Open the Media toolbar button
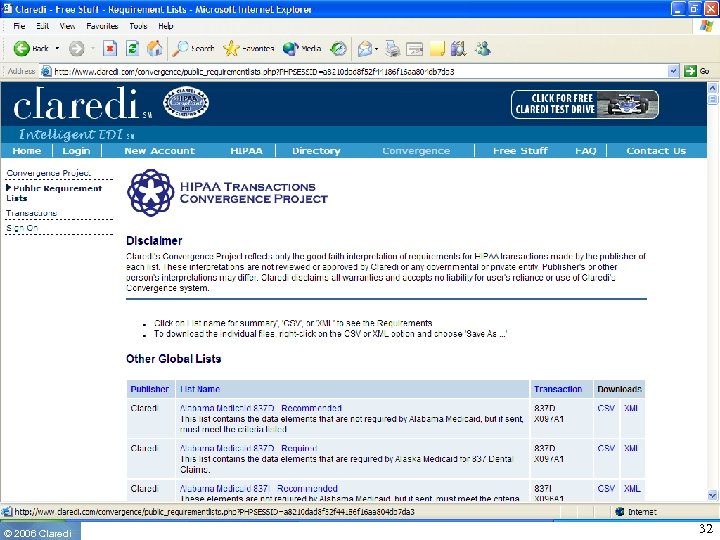This screenshot has width=720, height=540. pyautogui.click(x=302, y=48)
